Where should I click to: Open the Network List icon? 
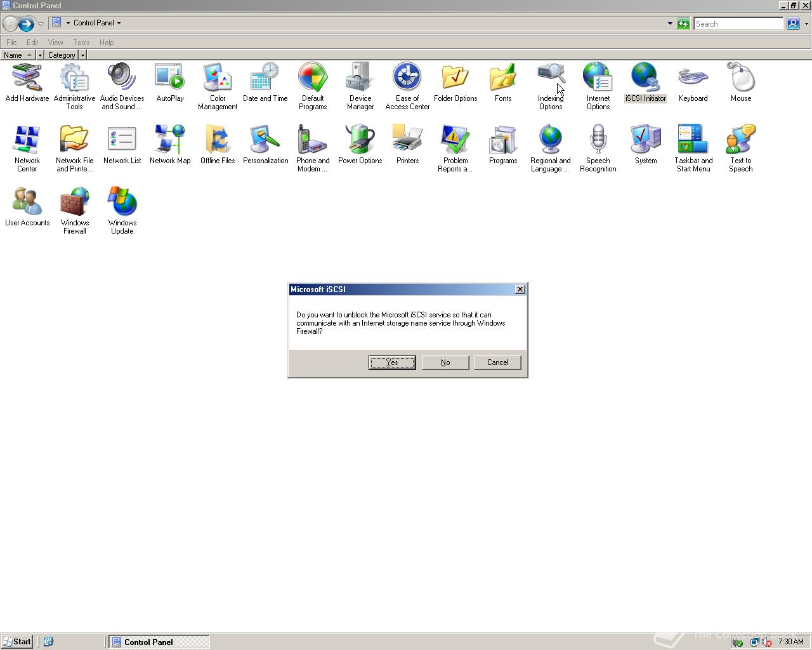click(122, 145)
